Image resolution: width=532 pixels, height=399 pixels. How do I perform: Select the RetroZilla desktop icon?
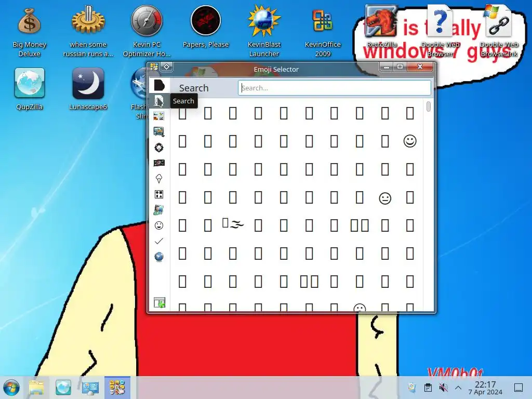pyautogui.click(x=381, y=26)
